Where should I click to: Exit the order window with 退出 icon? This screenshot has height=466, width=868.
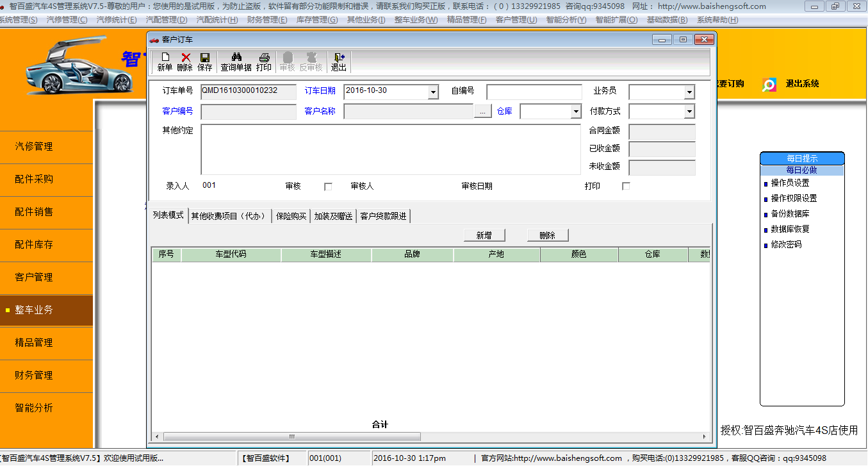[x=339, y=62]
